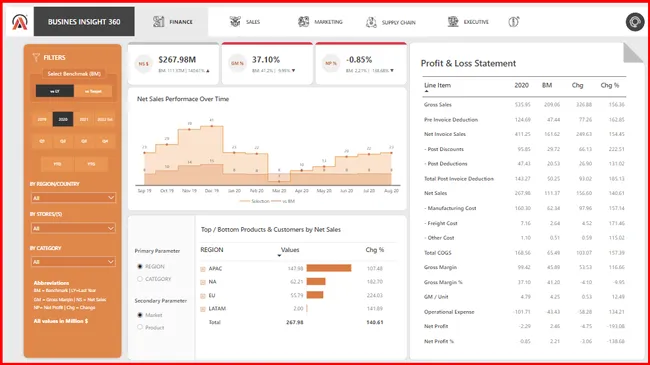Click the Chg % column header in P&L
The image size is (650, 365).
pyautogui.click(x=610, y=85)
